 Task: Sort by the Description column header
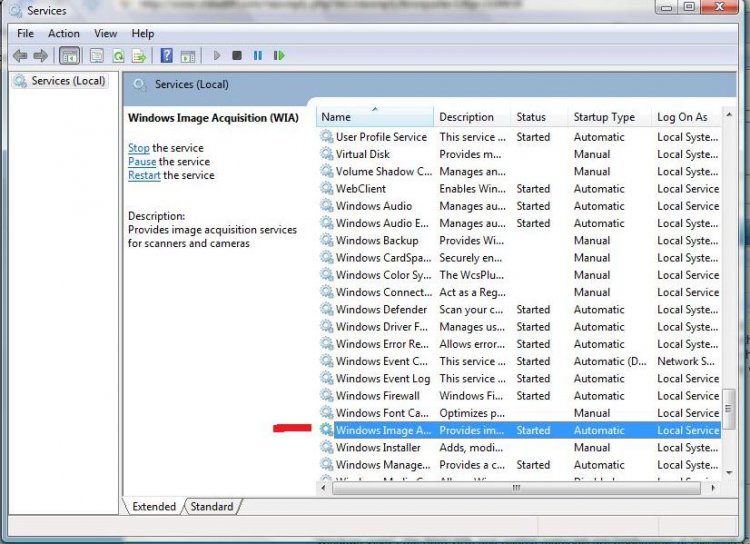(x=473, y=117)
